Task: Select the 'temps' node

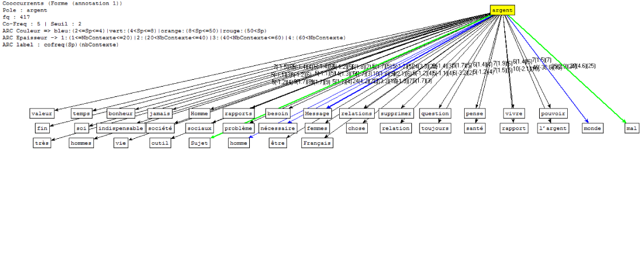Action: pyautogui.click(x=81, y=113)
